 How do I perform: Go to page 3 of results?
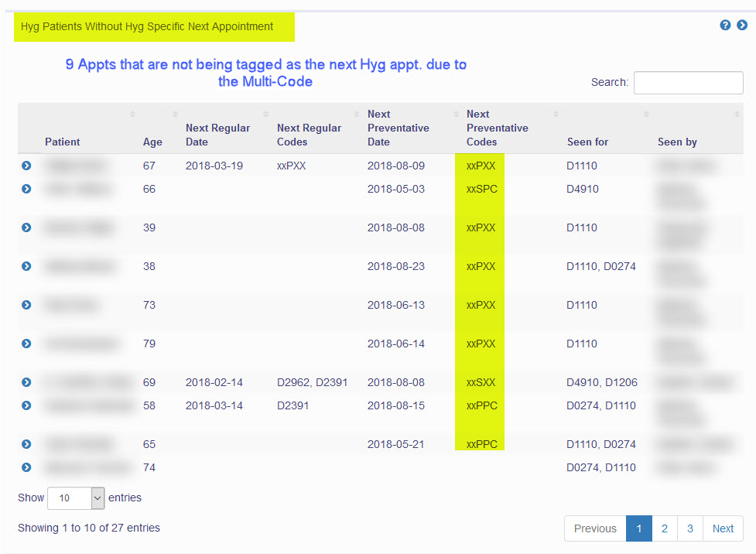[x=689, y=528]
